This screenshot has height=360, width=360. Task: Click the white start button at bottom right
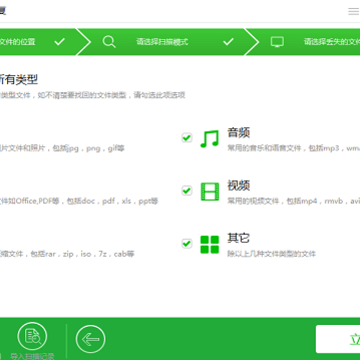coord(338,340)
